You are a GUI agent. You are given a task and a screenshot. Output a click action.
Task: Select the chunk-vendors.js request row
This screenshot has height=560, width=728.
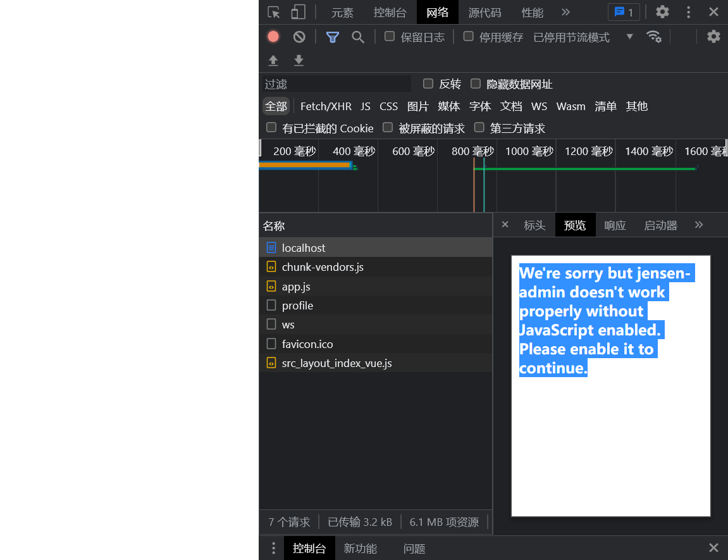[324, 267]
